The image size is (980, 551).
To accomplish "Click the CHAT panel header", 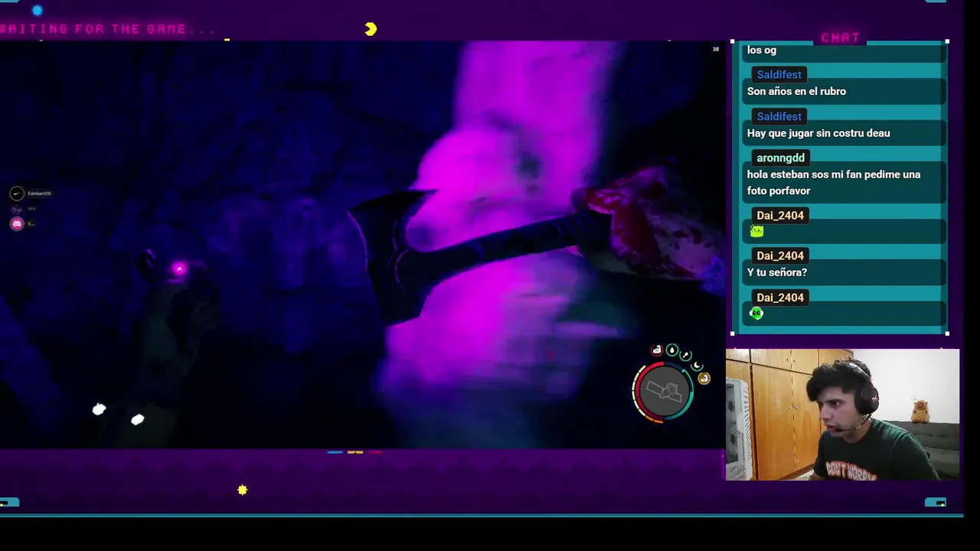I will click(x=841, y=37).
